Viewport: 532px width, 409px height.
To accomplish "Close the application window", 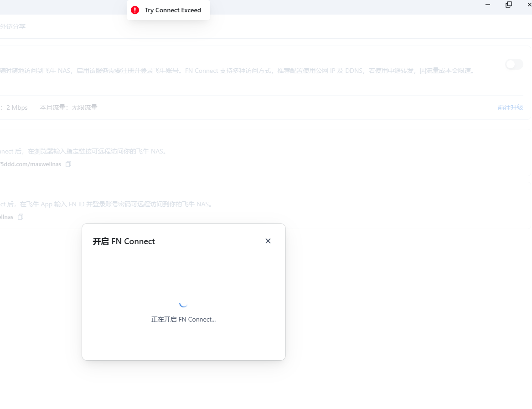I will pyautogui.click(x=529, y=5).
